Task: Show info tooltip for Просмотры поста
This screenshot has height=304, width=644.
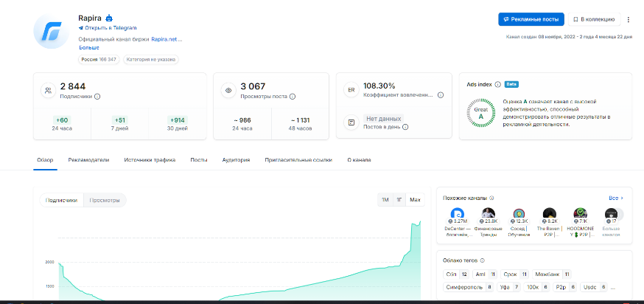Action: click(x=293, y=97)
